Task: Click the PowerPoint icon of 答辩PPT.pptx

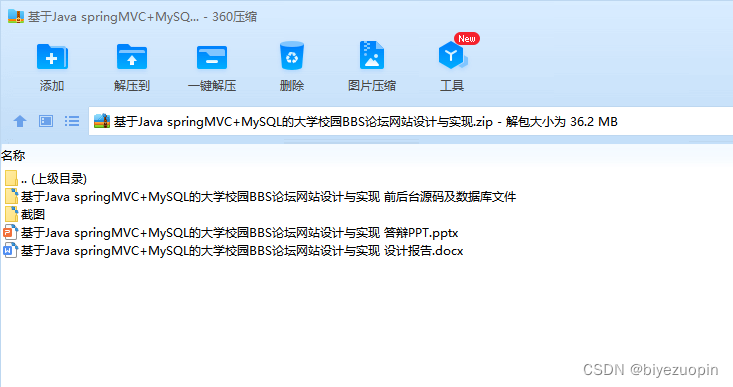Action: pos(10,233)
